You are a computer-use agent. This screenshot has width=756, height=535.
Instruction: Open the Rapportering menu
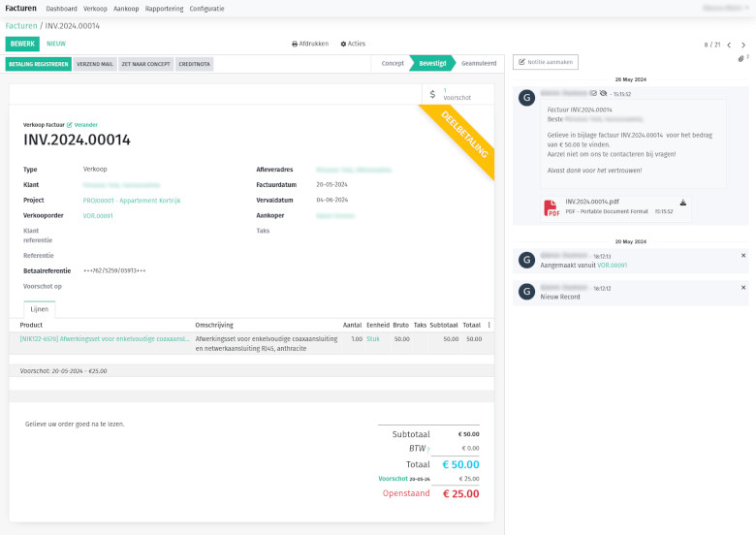click(x=164, y=8)
